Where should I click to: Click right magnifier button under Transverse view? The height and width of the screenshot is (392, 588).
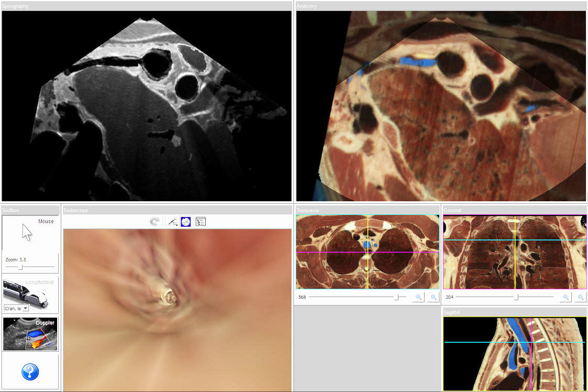[x=433, y=297]
